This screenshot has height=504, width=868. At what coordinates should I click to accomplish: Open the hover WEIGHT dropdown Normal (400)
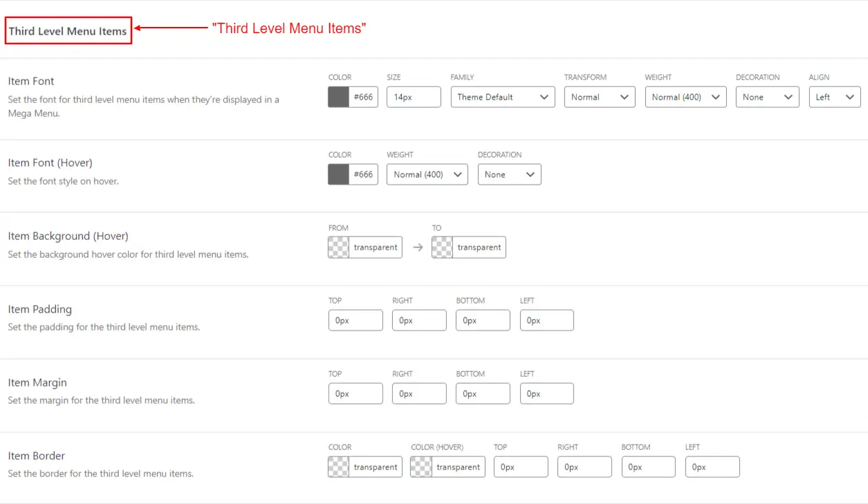(427, 174)
